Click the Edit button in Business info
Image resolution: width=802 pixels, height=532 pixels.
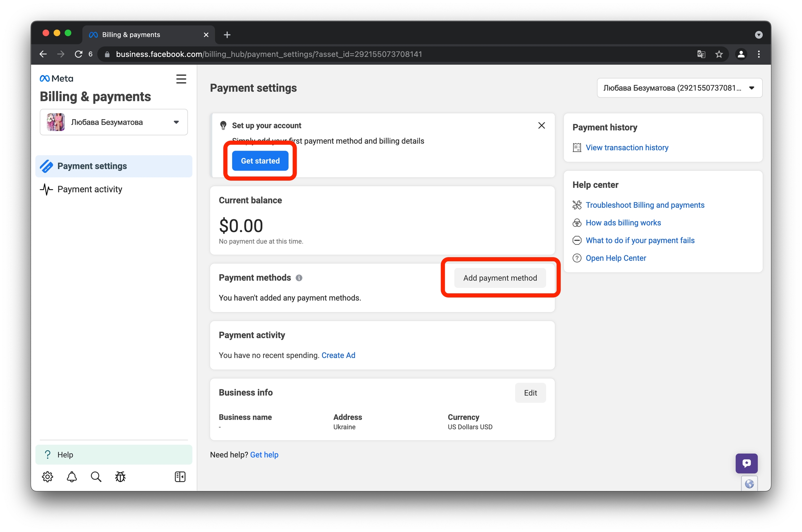pos(530,393)
